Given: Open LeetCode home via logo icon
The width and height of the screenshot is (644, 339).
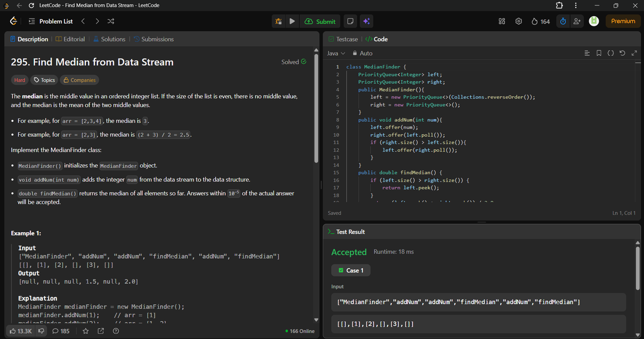Looking at the screenshot, I should [12, 21].
